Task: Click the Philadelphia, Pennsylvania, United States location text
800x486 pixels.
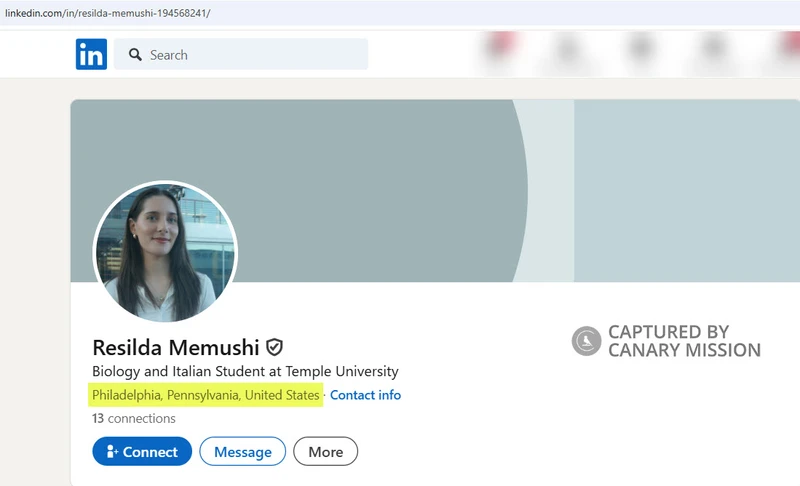Action: 206,395
